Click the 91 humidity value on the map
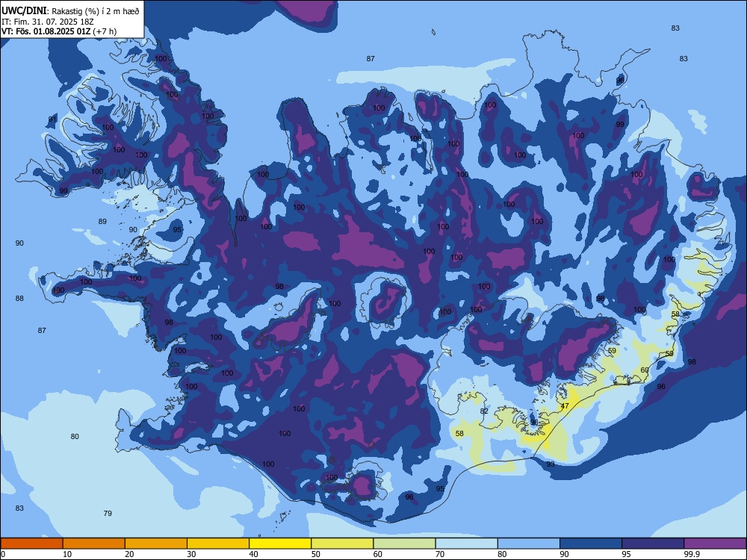This screenshot has width=747, height=560. pos(52,119)
